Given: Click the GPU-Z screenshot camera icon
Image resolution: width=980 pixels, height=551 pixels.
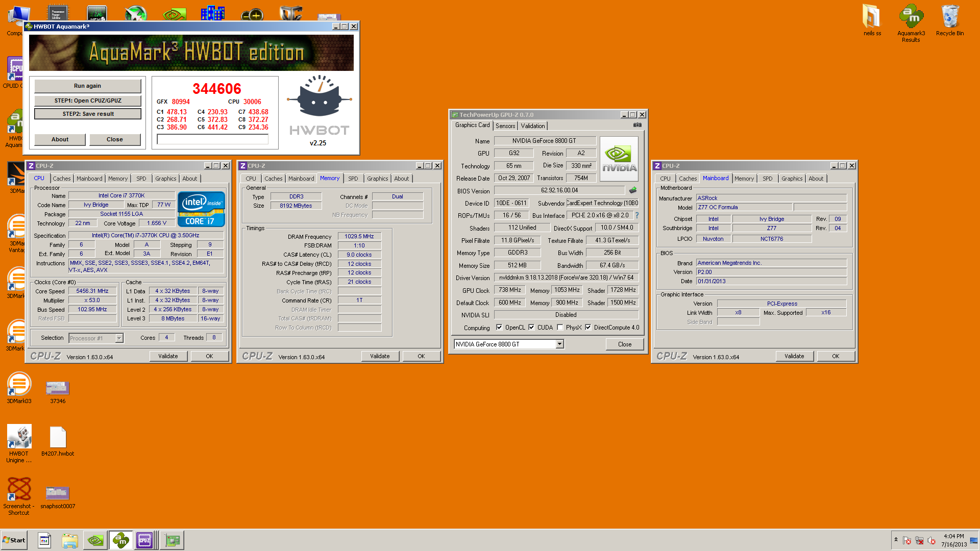Looking at the screenshot, I should tap(637, 125).
